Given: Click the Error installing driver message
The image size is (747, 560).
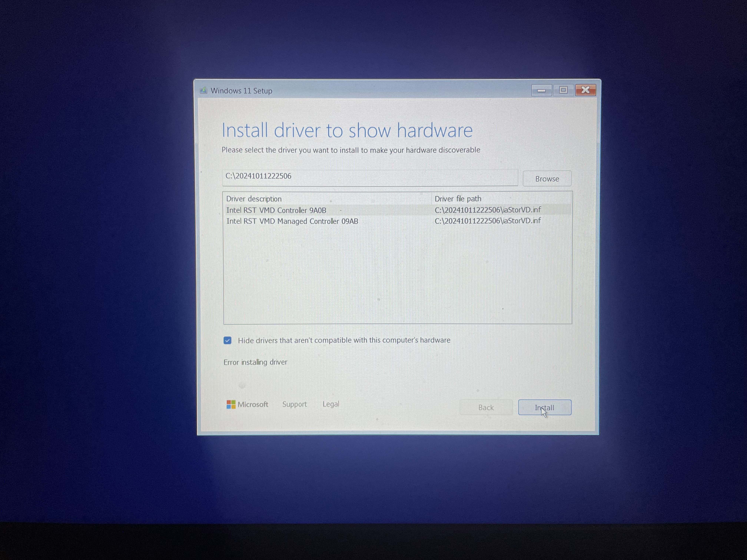Looking at the screenshot, I should pos(255,362).
